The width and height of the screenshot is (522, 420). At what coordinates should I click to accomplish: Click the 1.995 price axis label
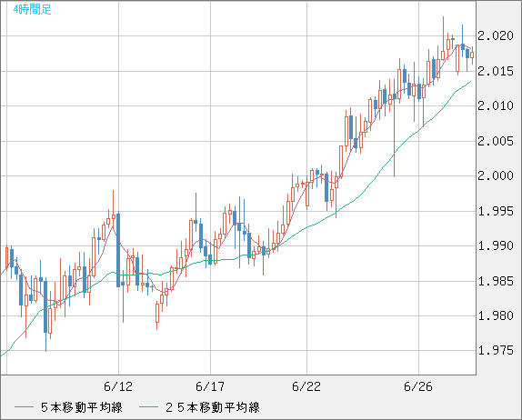496,211
